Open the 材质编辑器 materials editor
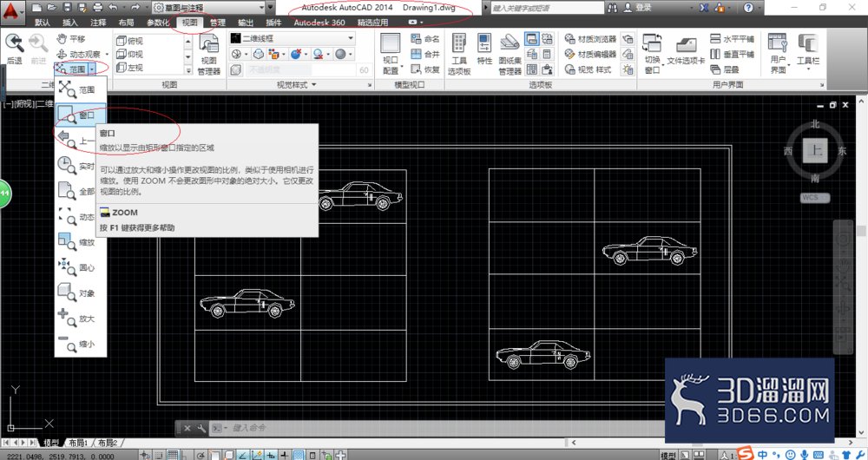Image resolution: width=868 pixels, height=460 pixels. coord(590,55)
